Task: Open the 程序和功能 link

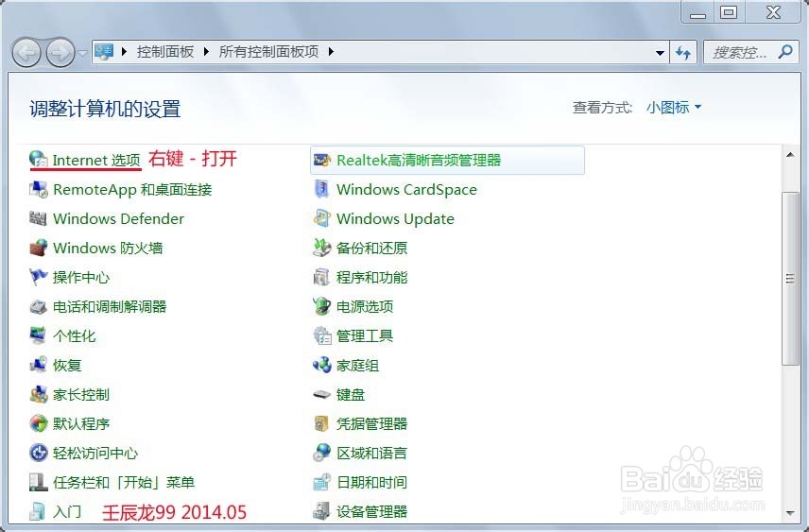Action: point(372,278)
